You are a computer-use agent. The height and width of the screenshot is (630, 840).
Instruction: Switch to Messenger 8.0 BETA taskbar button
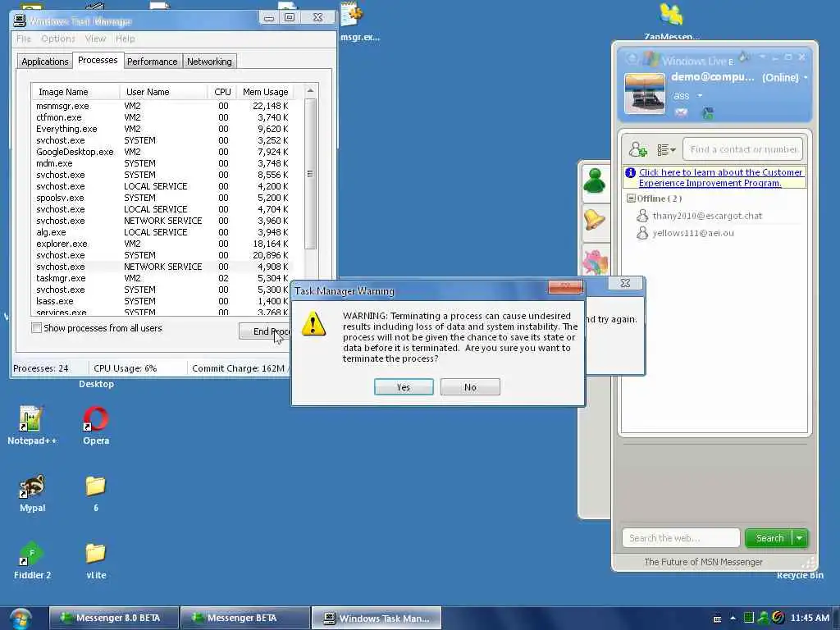[x=113, y=618]
